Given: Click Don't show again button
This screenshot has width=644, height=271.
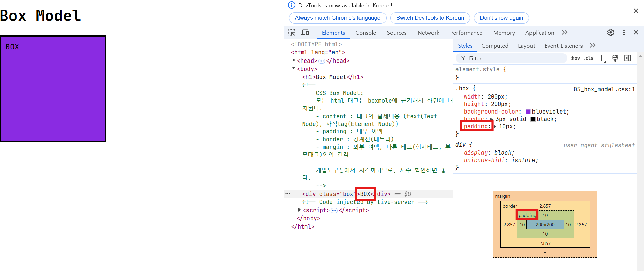Looking at the screenshot, I should 501,18.
